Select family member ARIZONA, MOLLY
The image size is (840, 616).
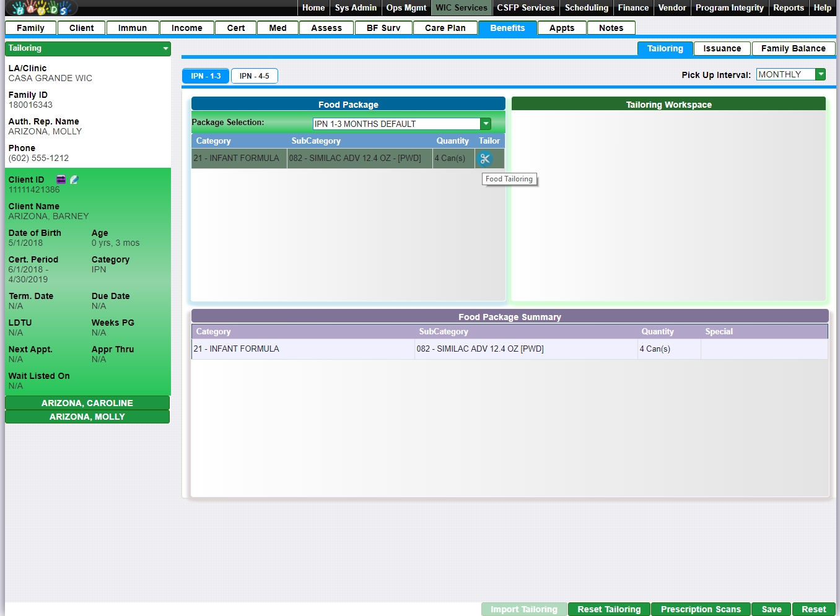point(87,417)
